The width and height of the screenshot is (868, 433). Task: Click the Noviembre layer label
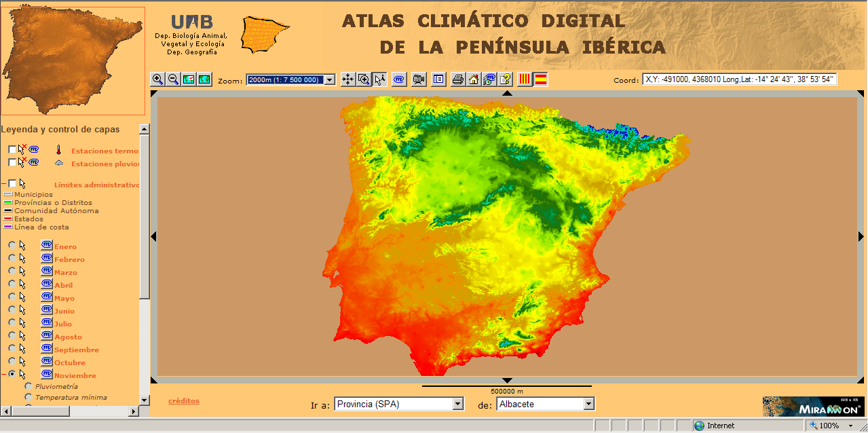75,375
